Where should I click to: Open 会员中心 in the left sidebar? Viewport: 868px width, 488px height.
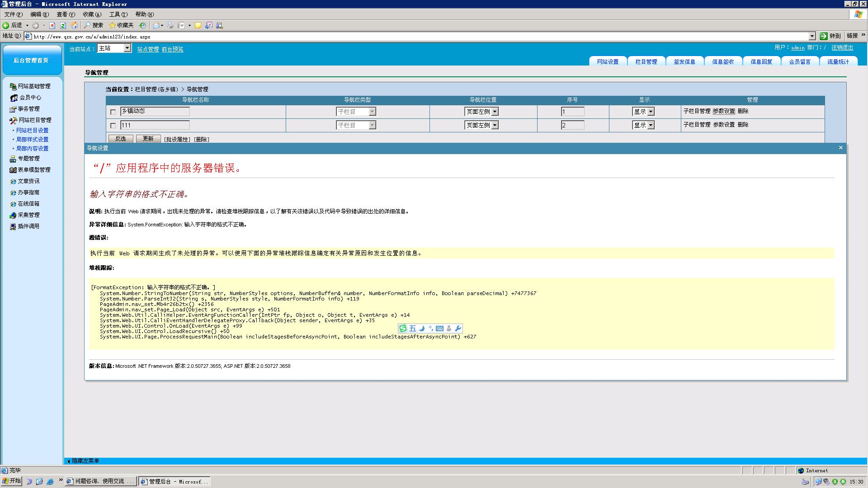click(x=30, y=98)
